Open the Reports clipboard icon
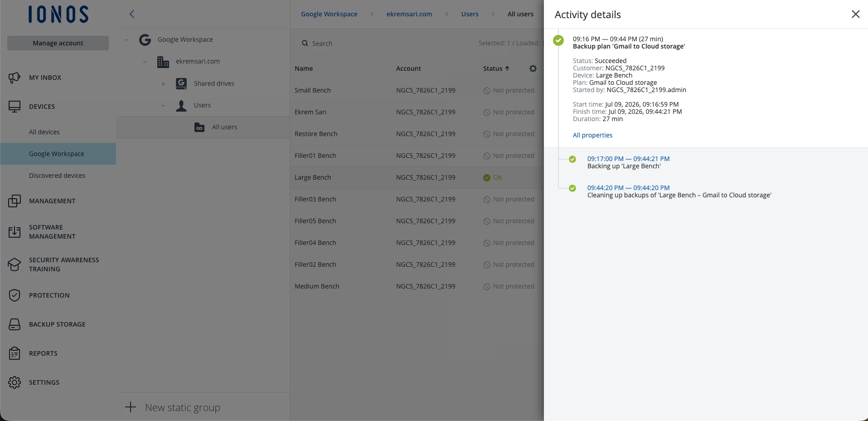 15,353
